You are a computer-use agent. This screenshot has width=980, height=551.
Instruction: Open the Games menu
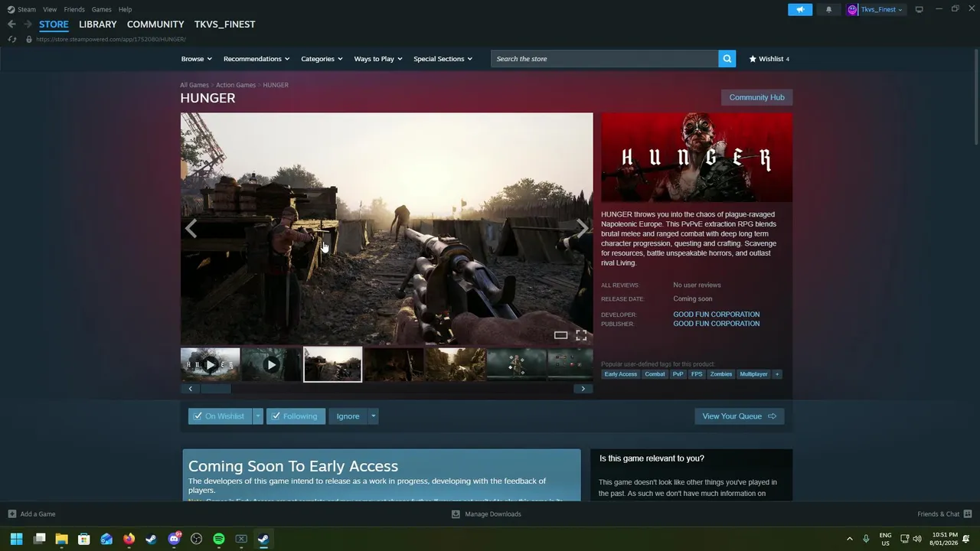pos(101,9)
